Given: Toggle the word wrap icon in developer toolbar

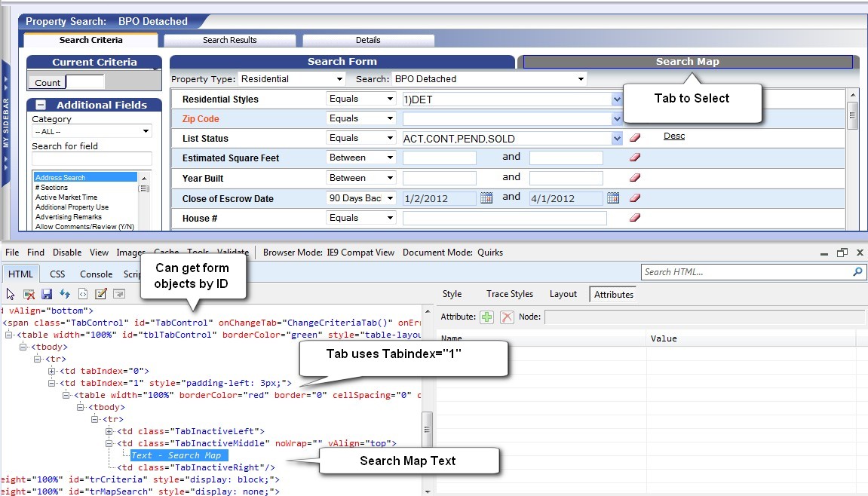Looking at the screenshot, I should tap(119, 294).
